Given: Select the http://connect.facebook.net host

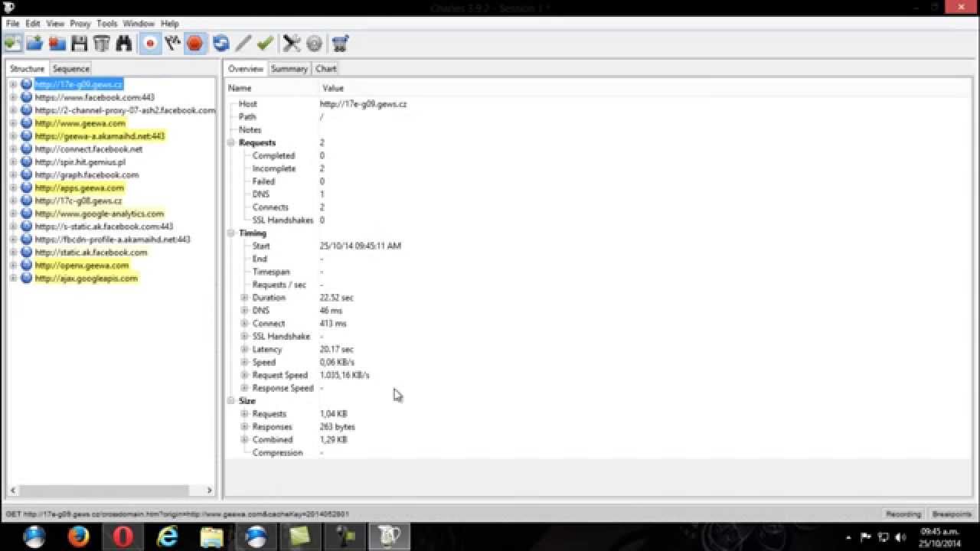Looking at the screenshot, I should [x=89, y=149].
